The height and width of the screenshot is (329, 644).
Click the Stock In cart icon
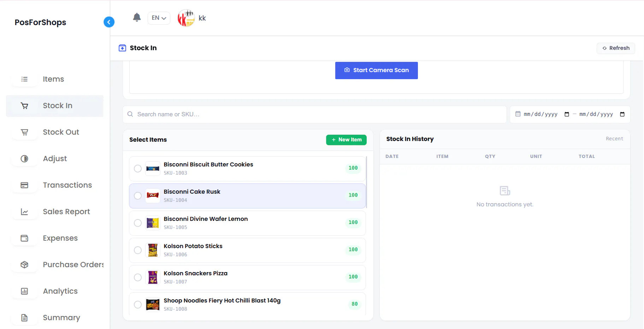tap(24, 106)
